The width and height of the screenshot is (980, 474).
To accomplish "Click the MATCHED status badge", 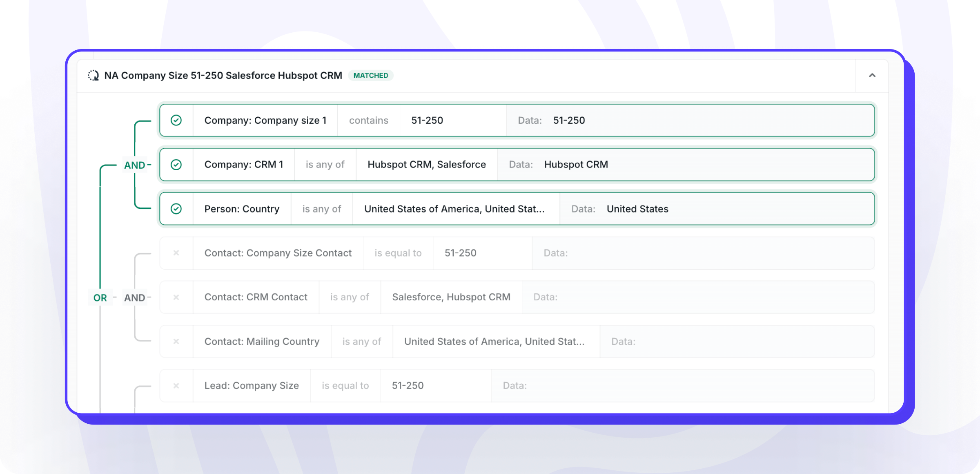I will pyautogui.click(x=370, y=76).
